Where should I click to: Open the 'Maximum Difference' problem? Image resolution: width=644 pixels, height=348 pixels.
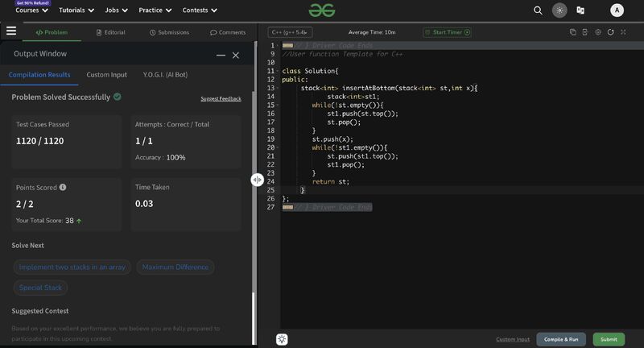pos(175,267)
